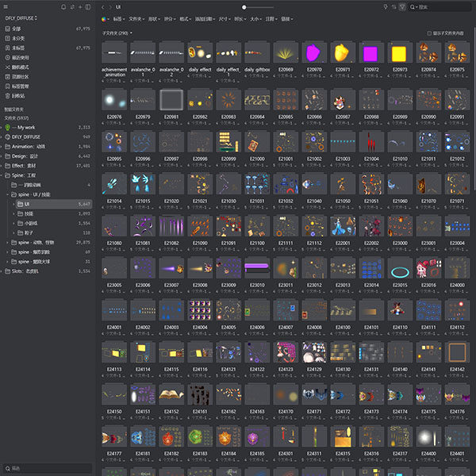Go forward with the right arrow

110,7
